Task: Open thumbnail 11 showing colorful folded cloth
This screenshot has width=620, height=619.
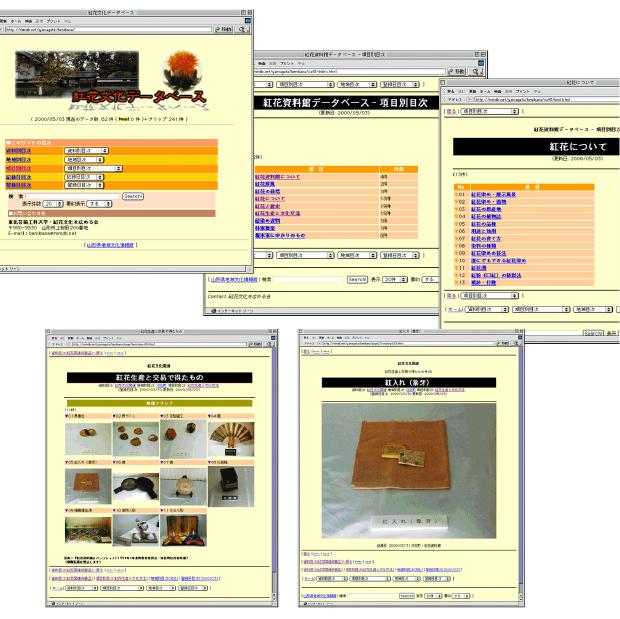Action: coord(183,530)
